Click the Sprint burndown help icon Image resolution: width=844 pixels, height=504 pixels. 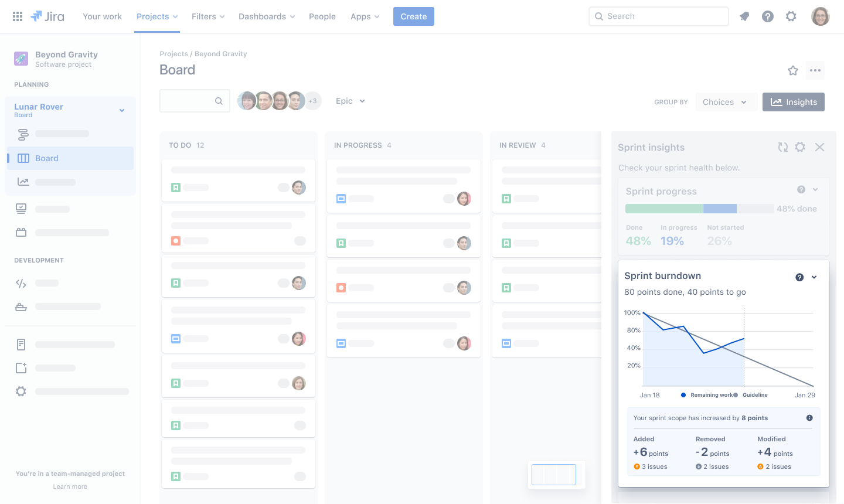(799, 277)
